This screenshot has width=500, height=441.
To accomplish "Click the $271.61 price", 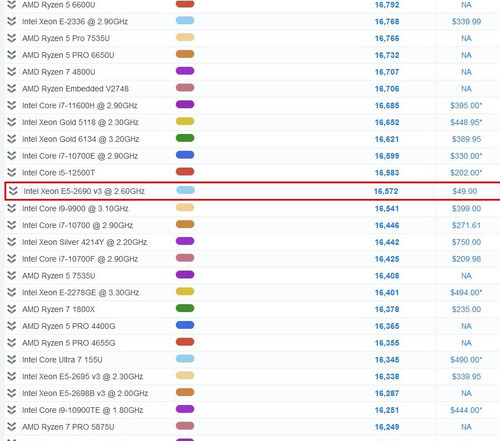I will coord(466,225).
